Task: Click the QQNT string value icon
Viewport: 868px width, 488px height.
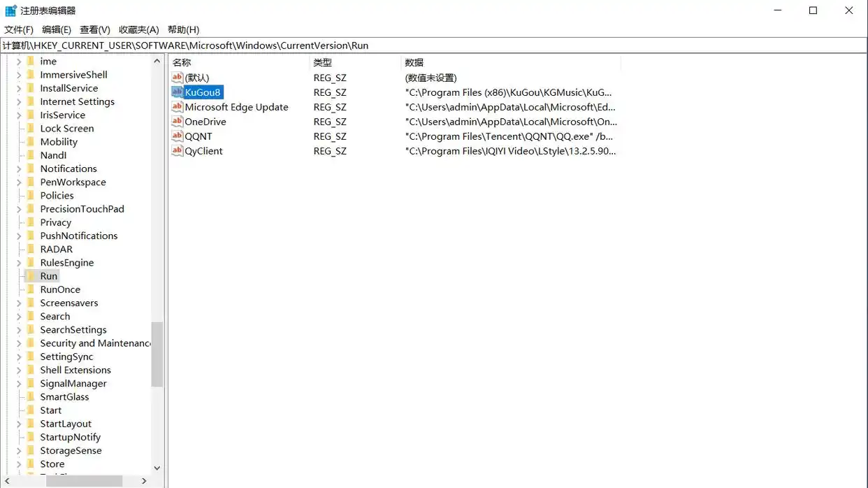Action: tap(177, 136)
